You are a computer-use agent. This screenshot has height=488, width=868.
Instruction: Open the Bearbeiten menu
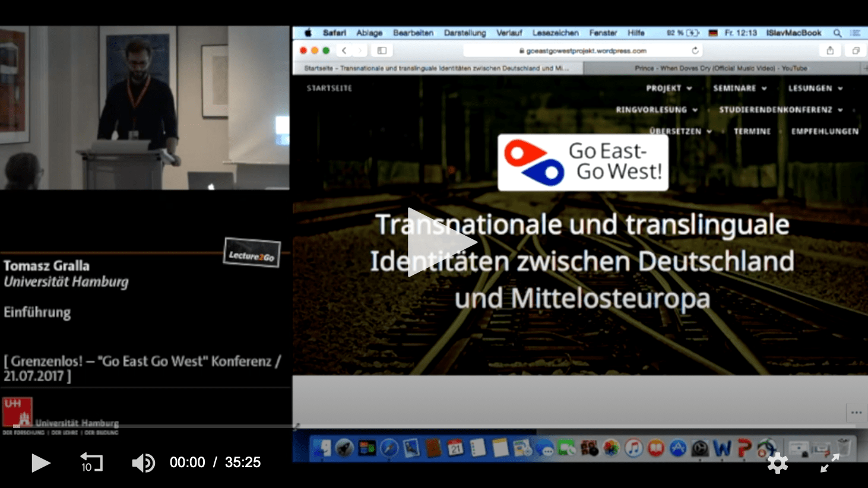pyautogui.click(x=413, y=33)
